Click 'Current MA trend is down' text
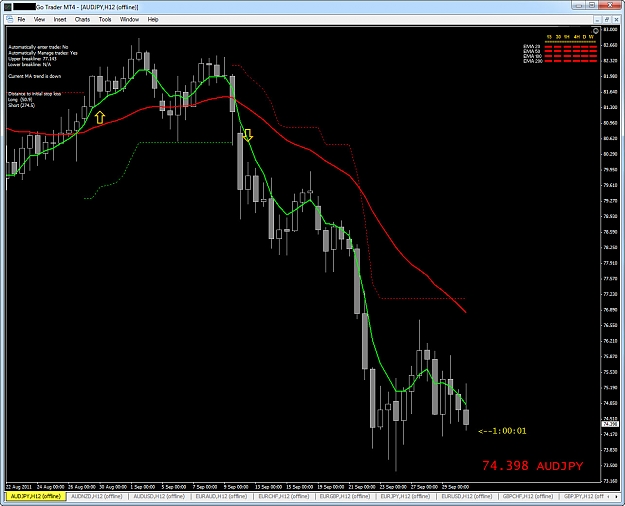 click(x=35, y=76)
